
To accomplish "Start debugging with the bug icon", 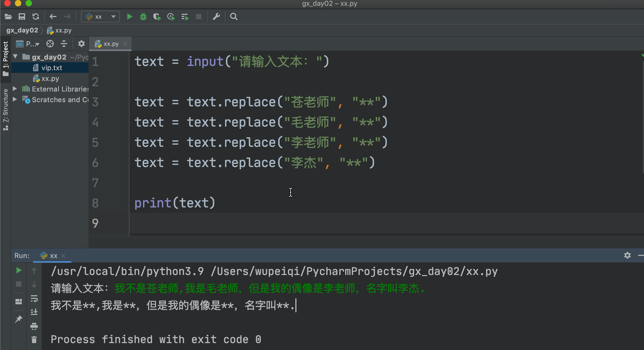I will [143, 17].
